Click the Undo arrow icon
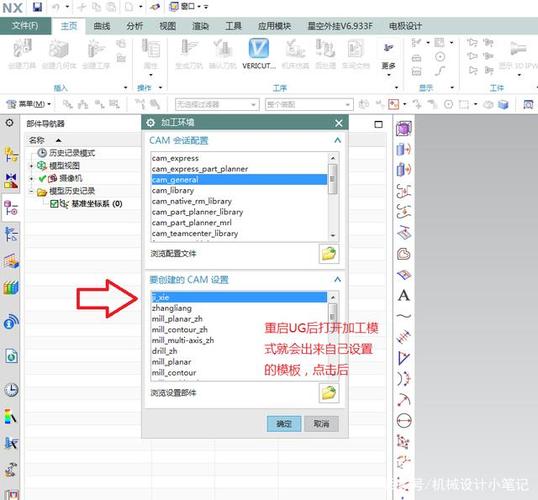This screenshot has width=538, height=500. coord(56,7)
